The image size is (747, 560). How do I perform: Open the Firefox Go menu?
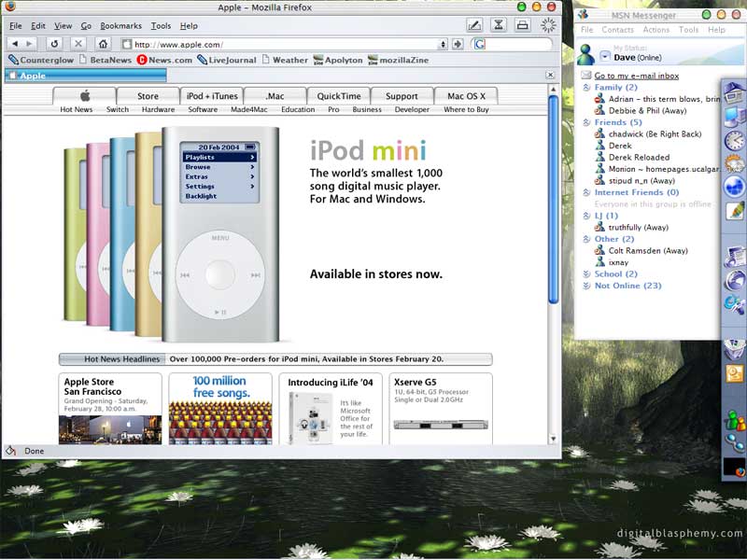86,26
